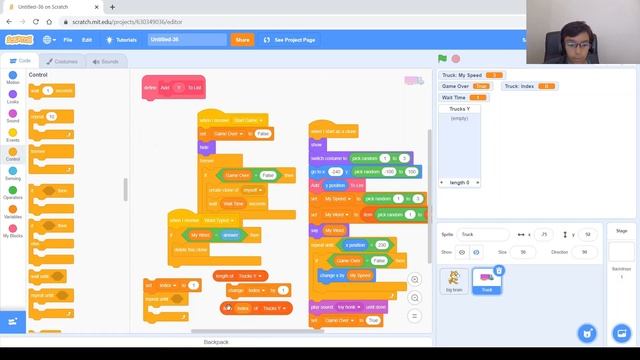Select the Truck sprite thumbnail

pos(487,282)
